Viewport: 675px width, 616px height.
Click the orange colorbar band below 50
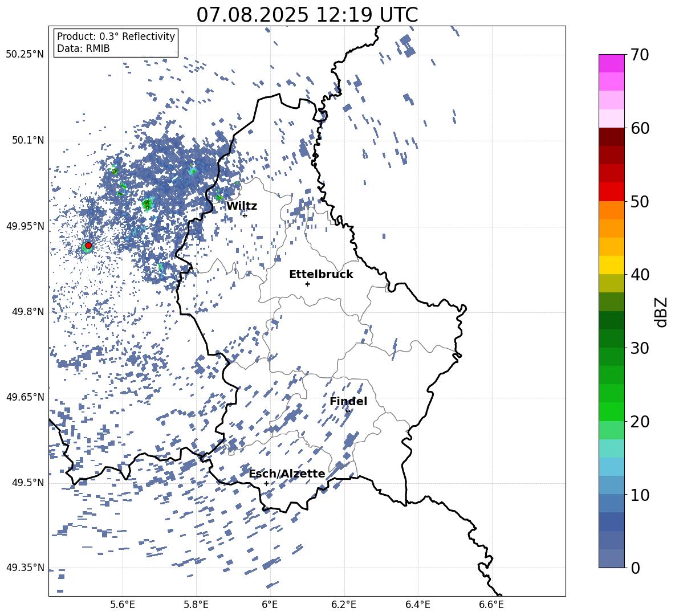pyautogui.click(x=611, y=210)
